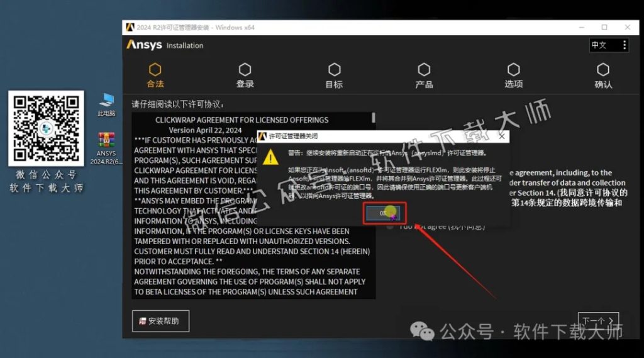Click OK in the license manager shutdown dialog
644x358 pixels.
tap(383, 213)
